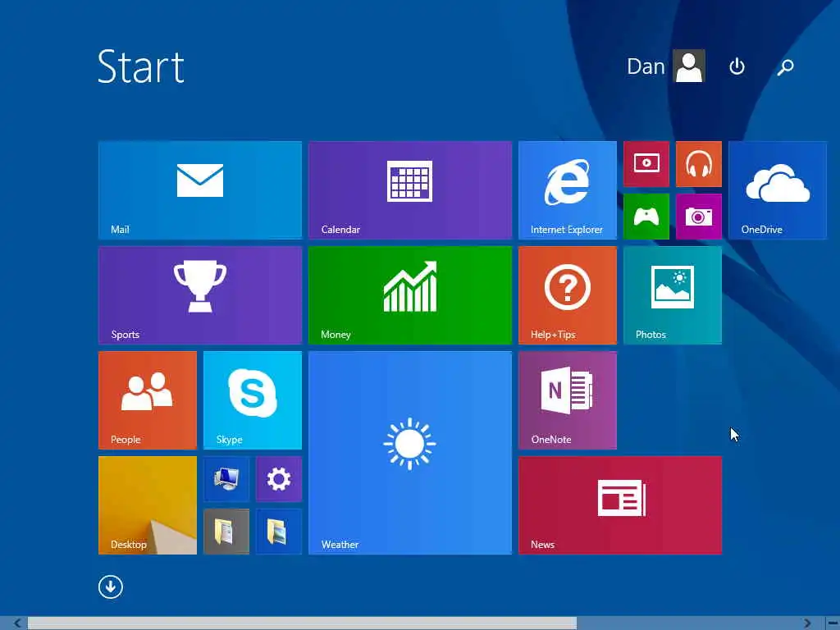Show all apps with down arrow
Viewport: 840px width, 630px height.
click(111, 587)
